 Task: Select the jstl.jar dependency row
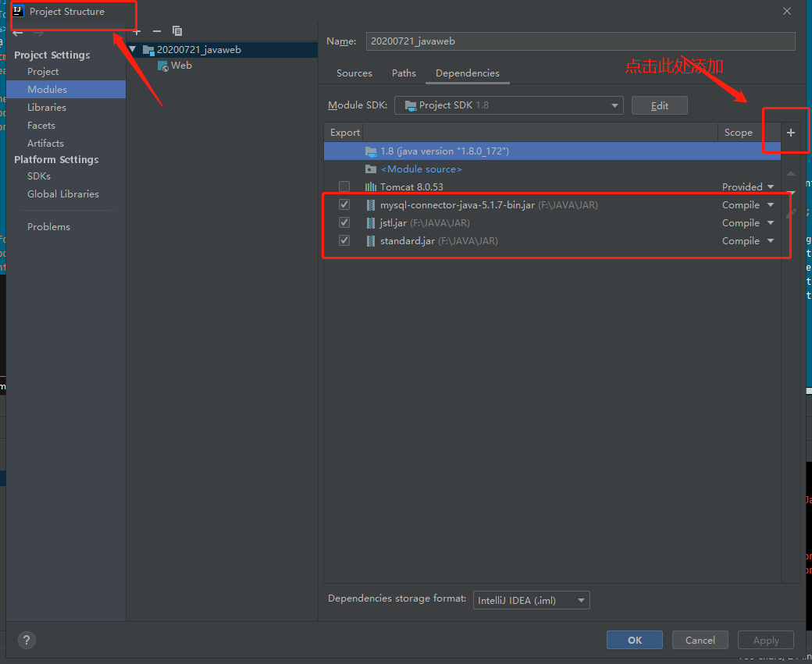coord(552,223)
